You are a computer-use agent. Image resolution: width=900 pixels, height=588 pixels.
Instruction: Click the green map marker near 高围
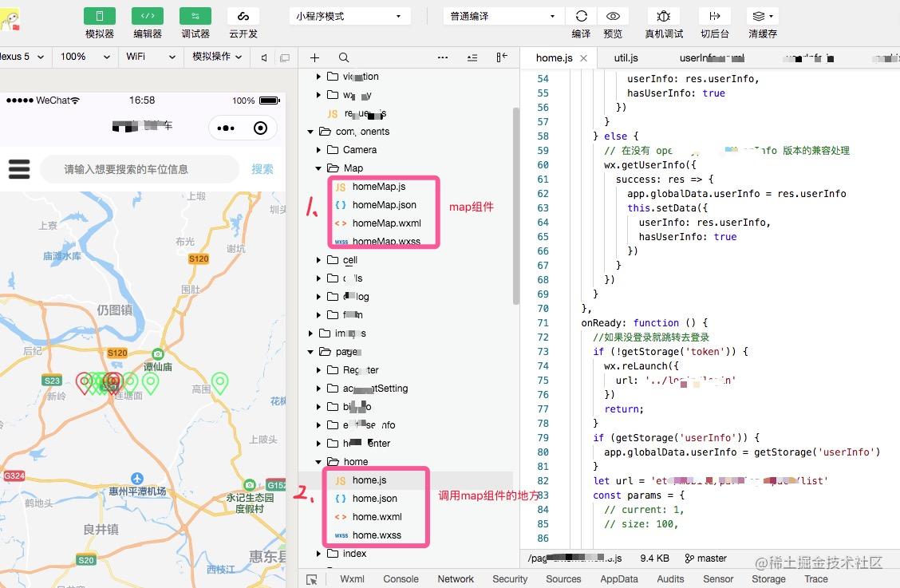pyautogui.click(x=220, y=382)
